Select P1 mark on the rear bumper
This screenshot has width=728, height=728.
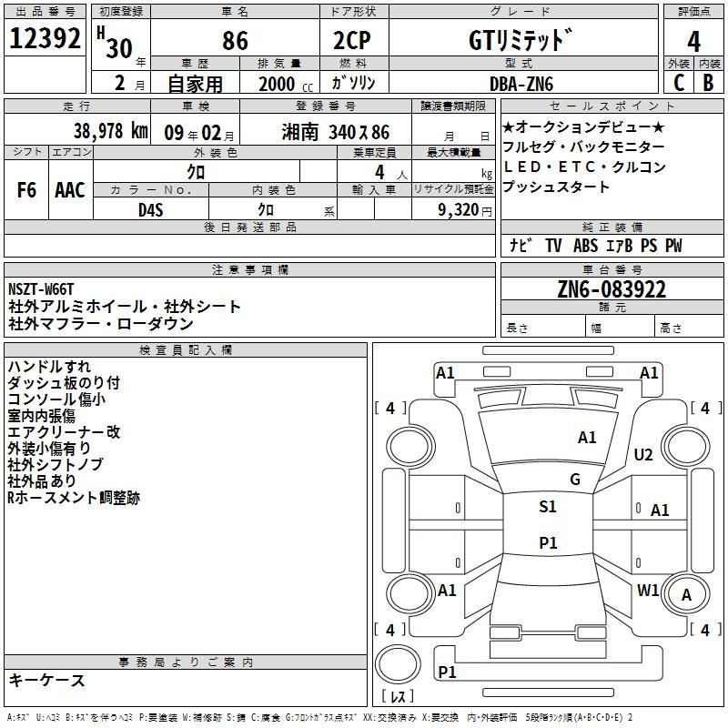tap(447, 672)
